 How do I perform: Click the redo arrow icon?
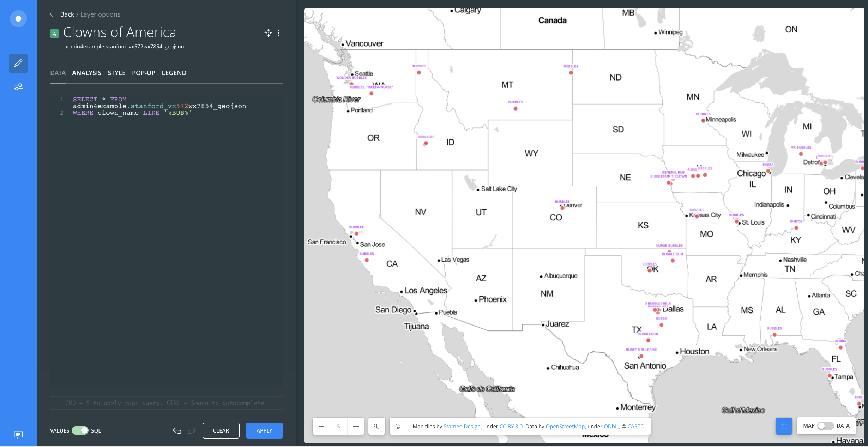point(192,430)
